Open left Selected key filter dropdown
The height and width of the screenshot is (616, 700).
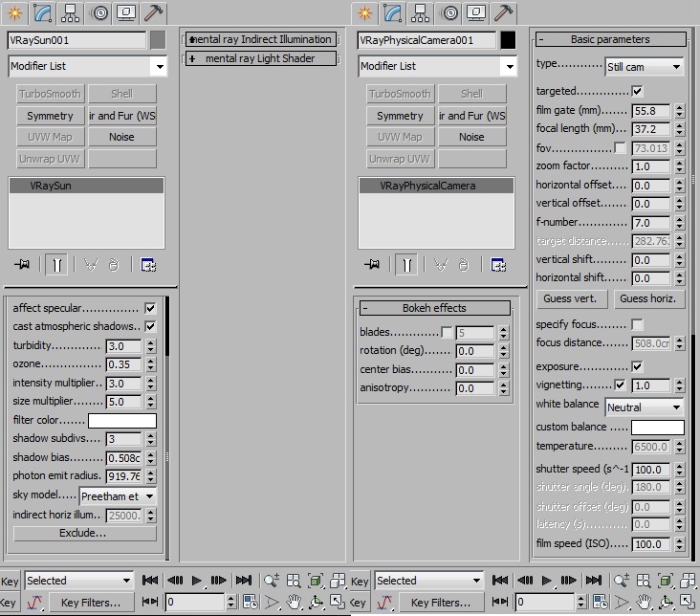pos(79,581)
